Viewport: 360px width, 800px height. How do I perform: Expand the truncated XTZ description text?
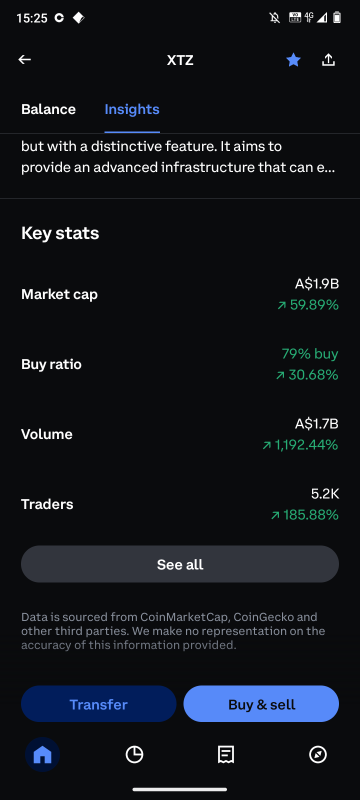[x=178, y=158]
